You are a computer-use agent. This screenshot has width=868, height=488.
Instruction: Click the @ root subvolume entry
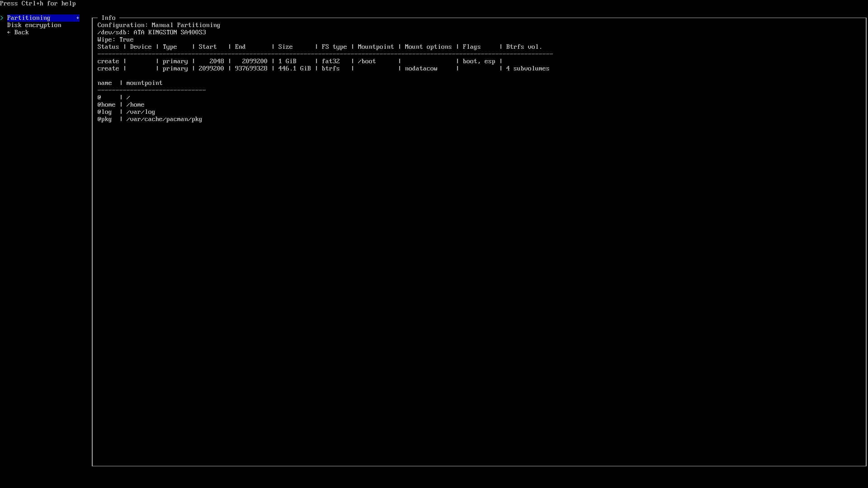(x=99, y=98)
